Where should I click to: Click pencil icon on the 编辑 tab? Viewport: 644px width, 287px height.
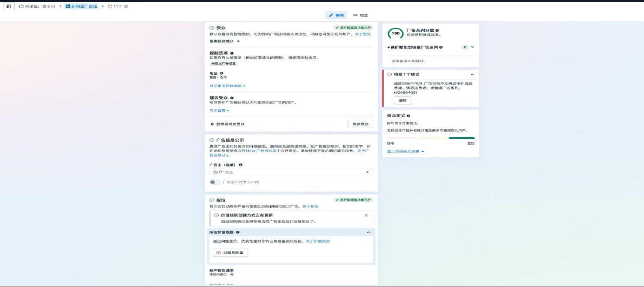tap(331, 15)
